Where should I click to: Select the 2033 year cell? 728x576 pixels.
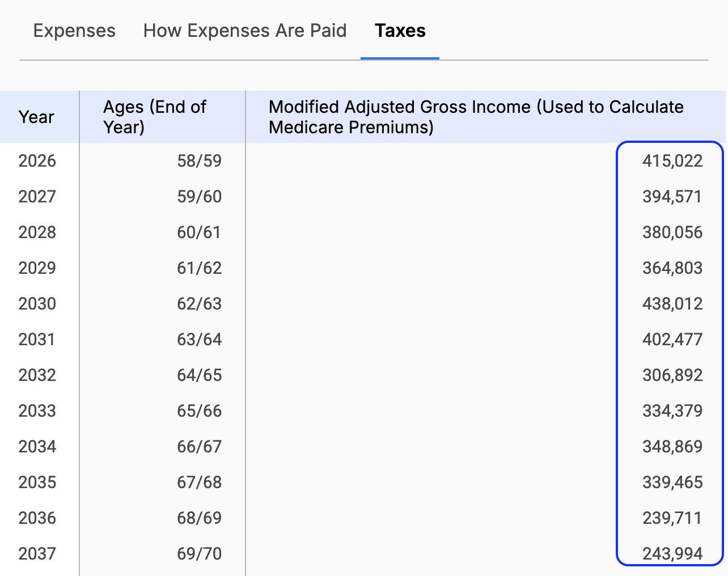tap(37, 411)
